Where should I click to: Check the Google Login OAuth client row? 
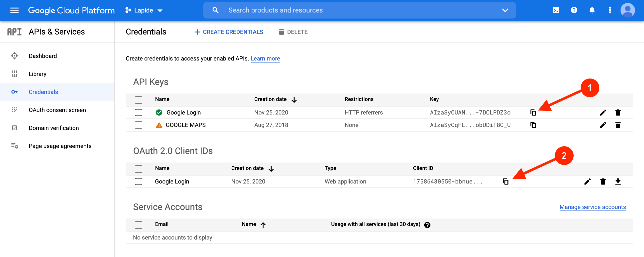138,181
